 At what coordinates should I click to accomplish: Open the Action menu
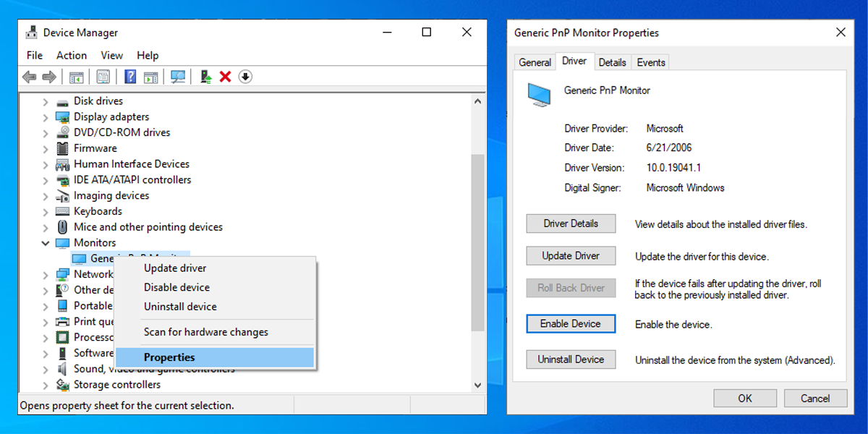(x=72, y=56)
